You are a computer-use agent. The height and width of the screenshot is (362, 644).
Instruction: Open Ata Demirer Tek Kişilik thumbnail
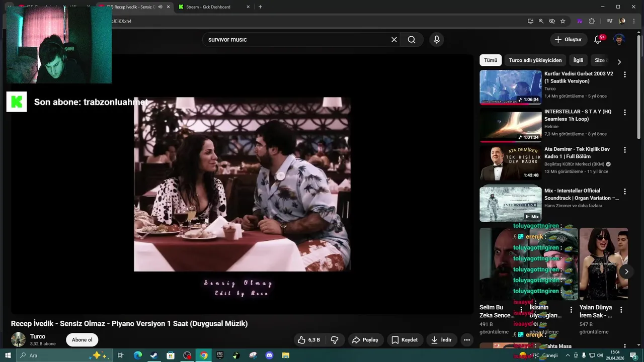[510, 163]
